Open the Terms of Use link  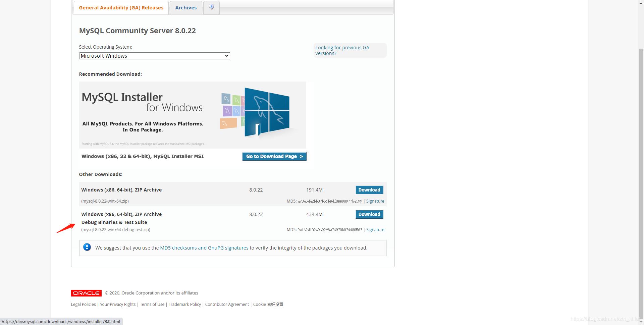click(152, 305)
